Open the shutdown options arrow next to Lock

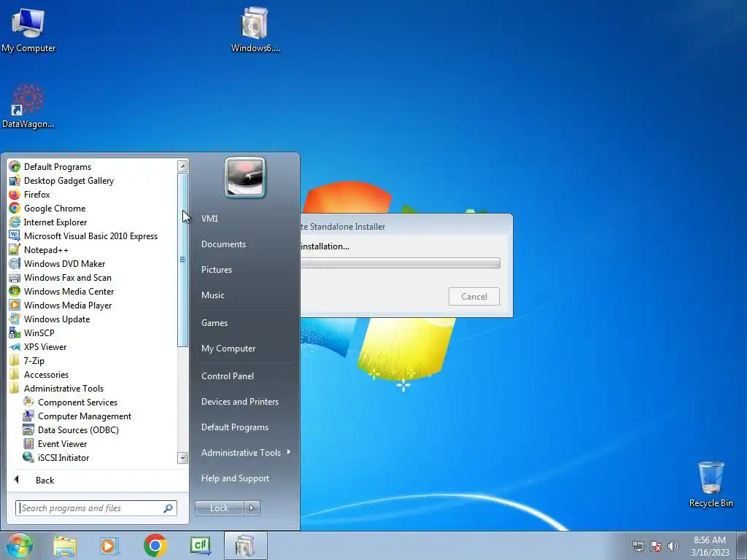click(252, 508)
